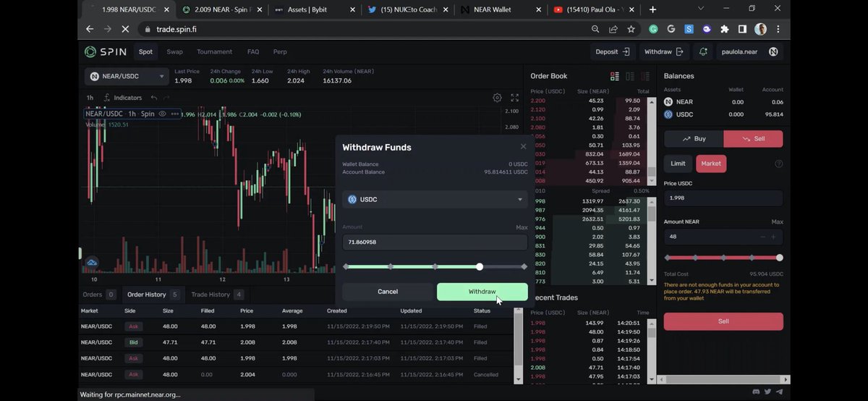Select the combined bid/ask order book view icon
The width and height of the screenshot is (868, 401).
coord(615,76)
